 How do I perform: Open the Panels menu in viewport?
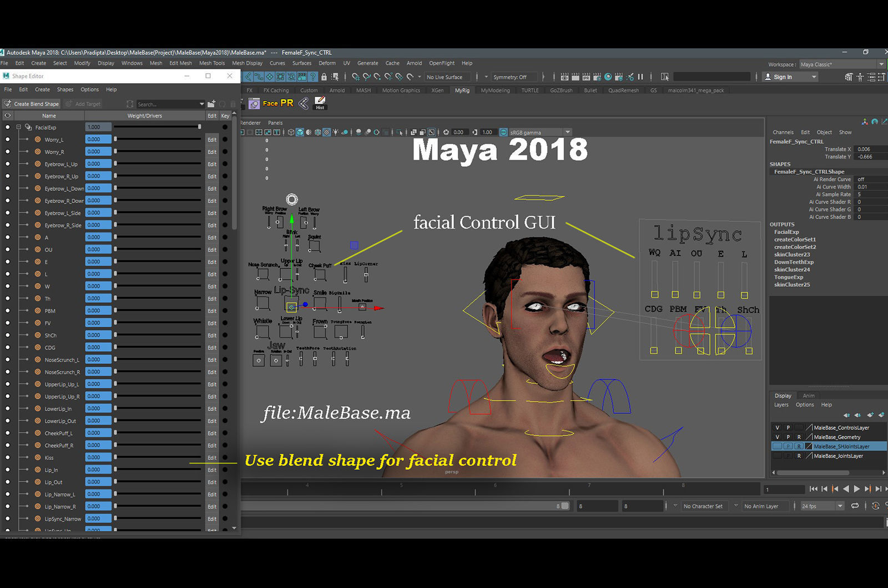[275, 123]
